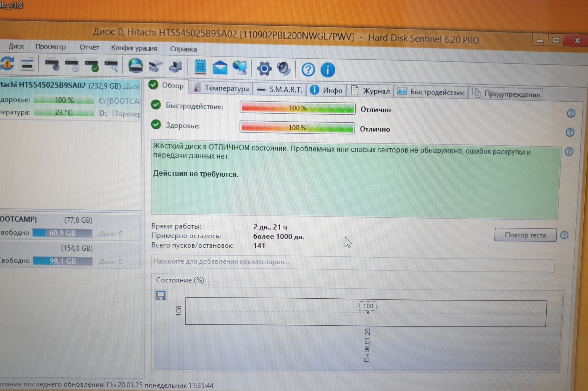Switch to the Предупреждения tab
The width and height of the screenshot is (588, 391).
tap(506, 94)
